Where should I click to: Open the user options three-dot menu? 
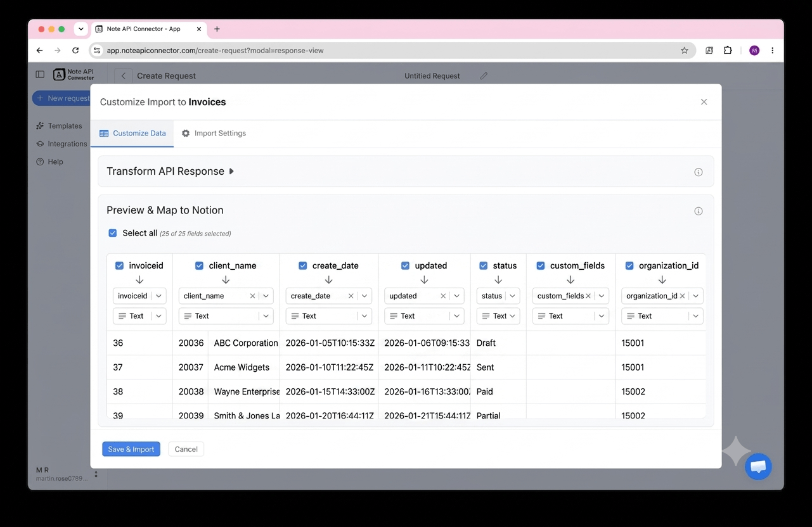pyautogui.click(x=96, y=474)
